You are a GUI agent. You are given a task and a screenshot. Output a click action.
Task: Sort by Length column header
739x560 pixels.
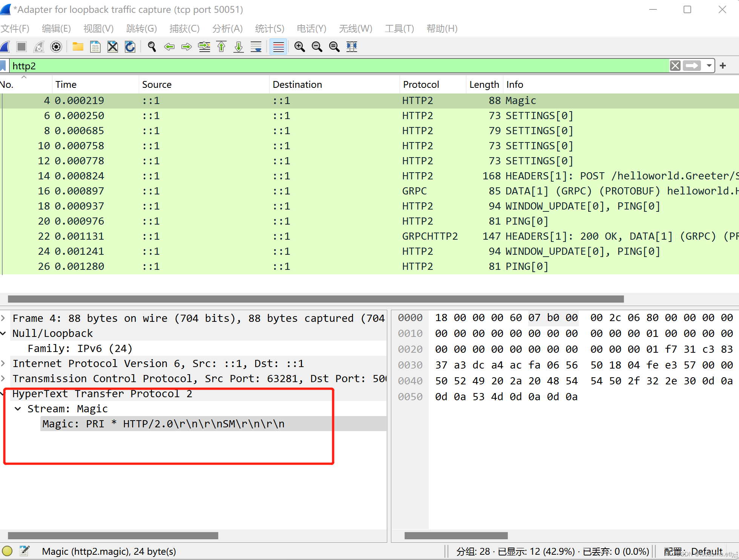[x=484, y=84]
